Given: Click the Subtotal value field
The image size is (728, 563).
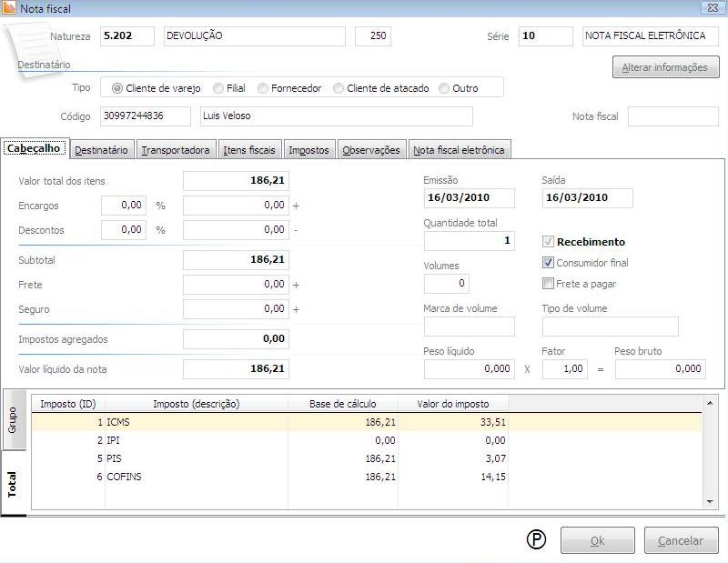Looking at the screenshot, I should point(236,260).
